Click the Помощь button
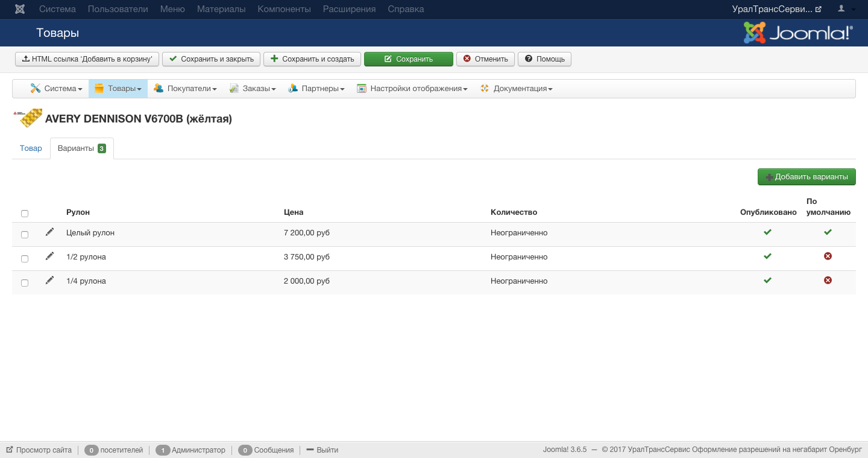Image resolution: width=868 pixels, height=458 pixels. [x=544, y=59]
